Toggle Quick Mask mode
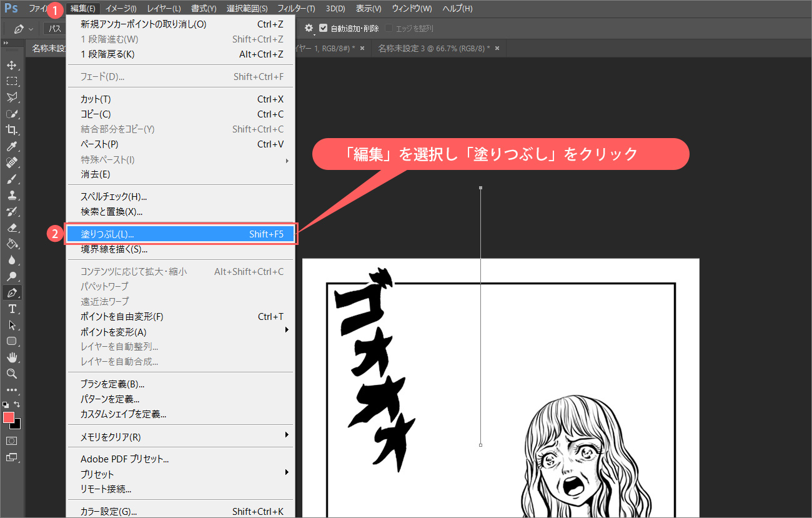 [11, 441]
